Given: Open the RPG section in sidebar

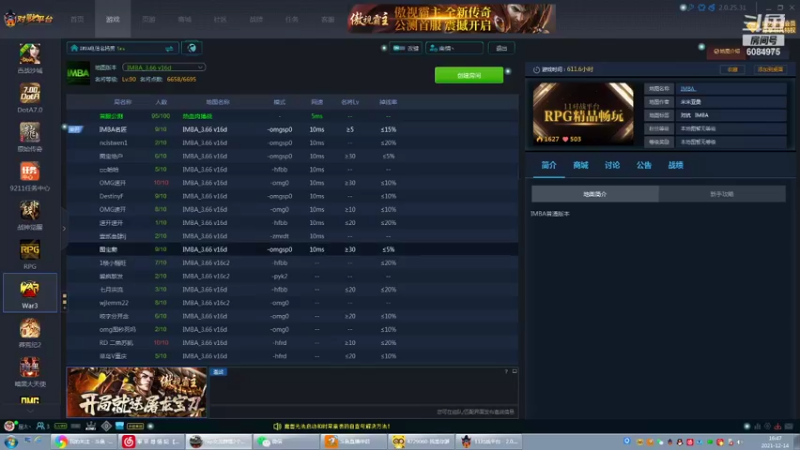Looking at the screenshot, I should 30,254.
